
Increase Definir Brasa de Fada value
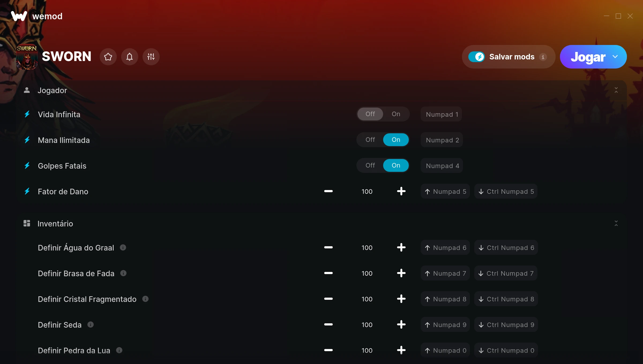401,273
